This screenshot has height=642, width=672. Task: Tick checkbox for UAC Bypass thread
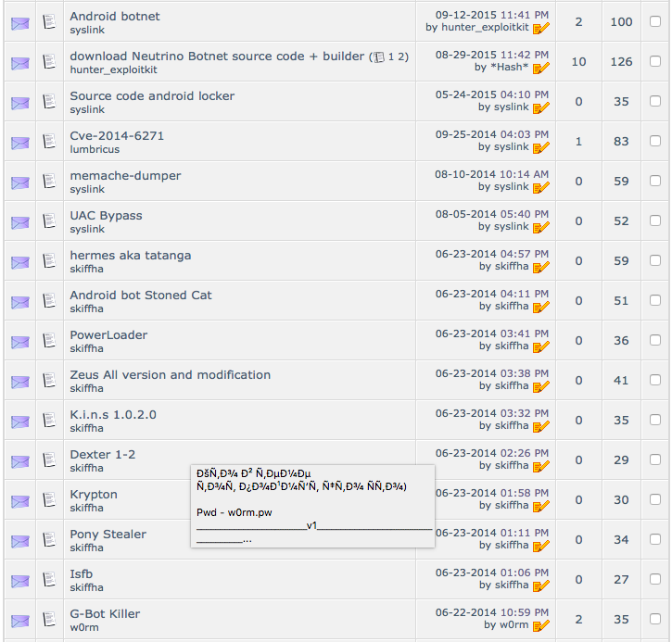click(x=655, y=220)
